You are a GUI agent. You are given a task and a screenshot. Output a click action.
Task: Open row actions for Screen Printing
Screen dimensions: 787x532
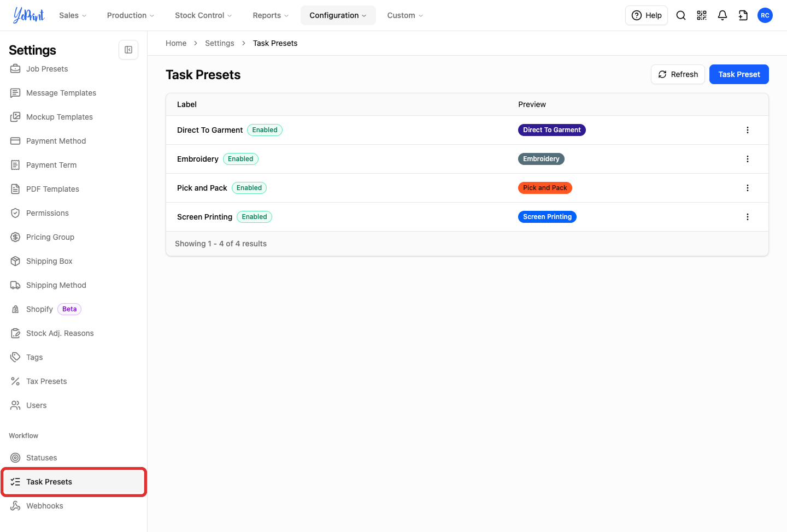click(x=748, y=217)
